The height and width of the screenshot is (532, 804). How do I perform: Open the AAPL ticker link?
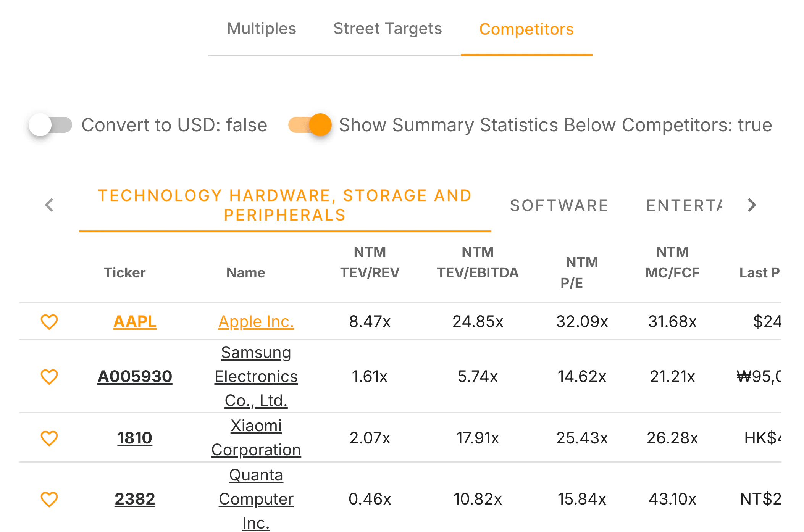point(135,322)
